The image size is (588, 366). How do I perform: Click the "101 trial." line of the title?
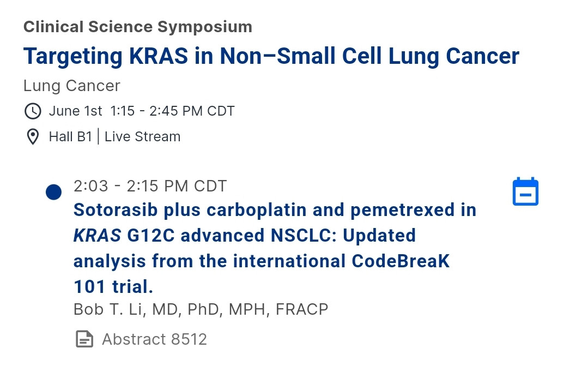pyautogui.click(x=113, y=287)
